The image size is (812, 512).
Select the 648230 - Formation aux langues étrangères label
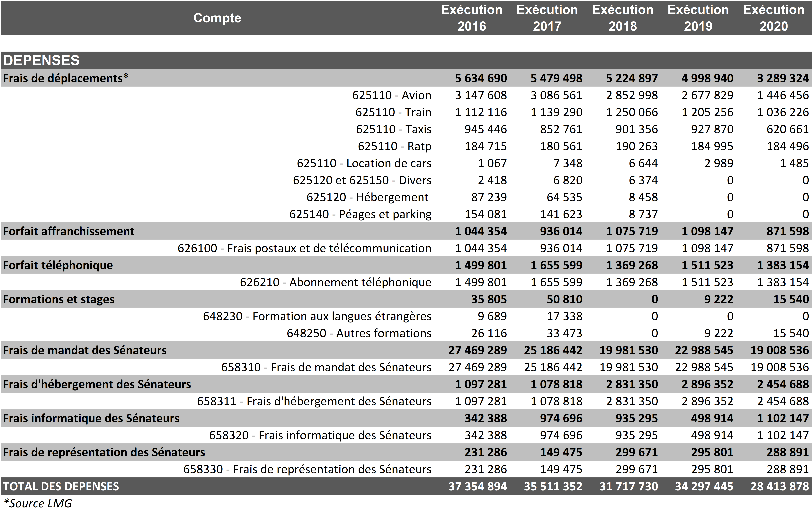(x=317, y=316)
